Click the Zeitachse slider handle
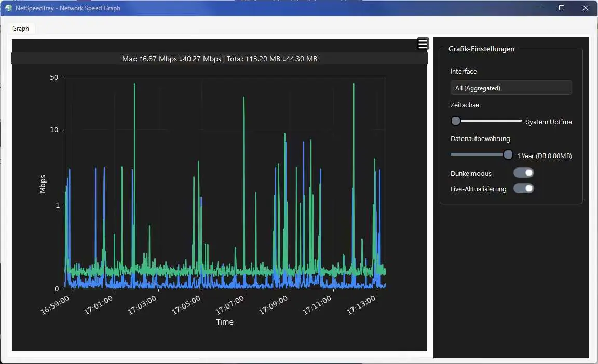598x364 pixels. coord(455,121)
